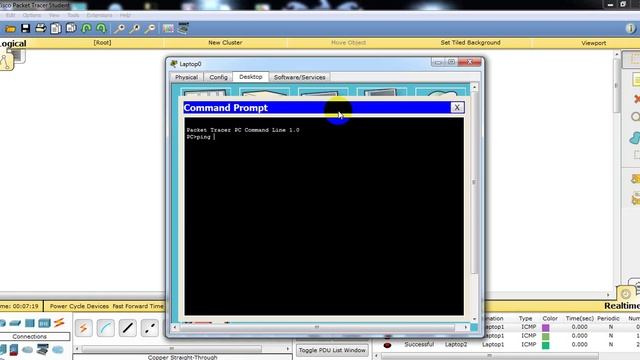Click the Realtime mode label
The image size is (640, 360).
pyautogui.click(x=622, y=306)
